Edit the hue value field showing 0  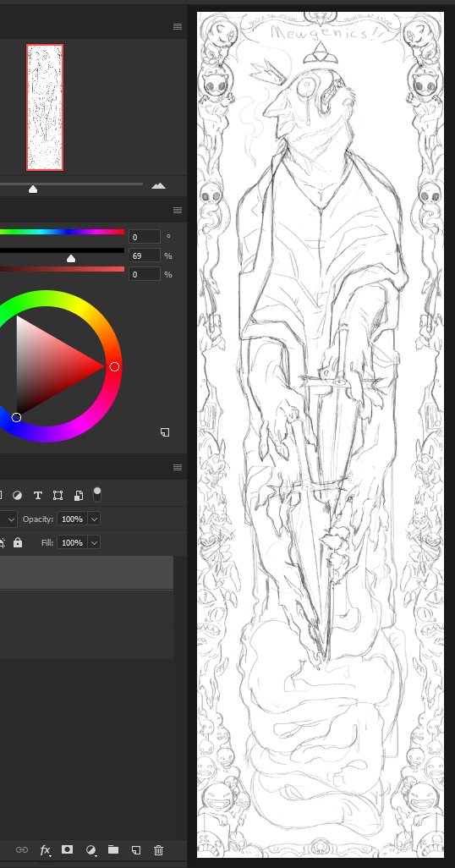145,237
